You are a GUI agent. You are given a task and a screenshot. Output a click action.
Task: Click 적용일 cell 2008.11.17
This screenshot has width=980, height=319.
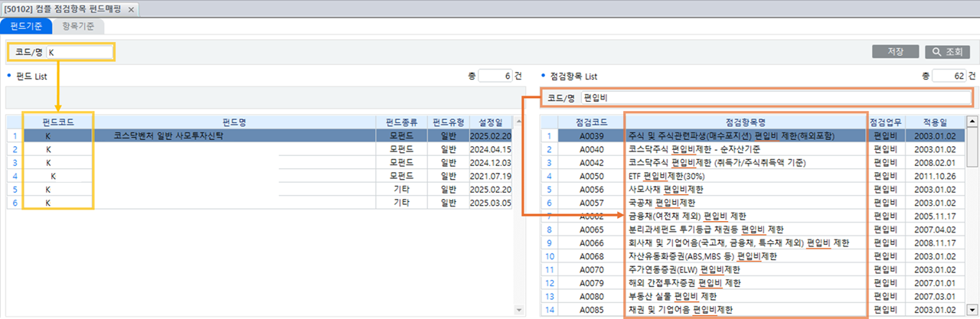coord(935,243)
